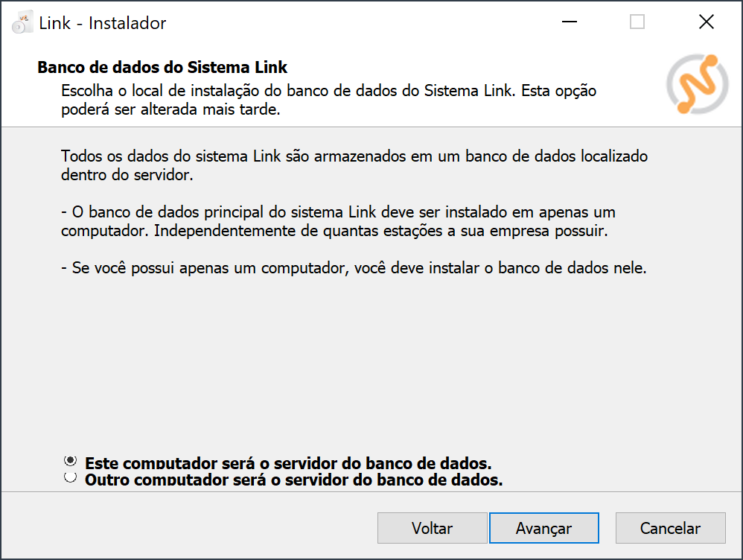The height and width of the screenshot is (560, 743).
Task: Click the orange Link logo
Action: tap(692, 83)
